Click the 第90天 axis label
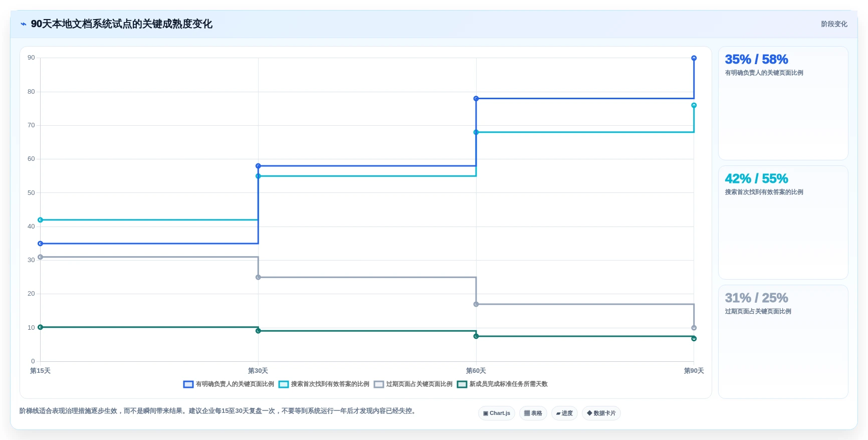Screen dimensions: 868x440 pos(694,371)
